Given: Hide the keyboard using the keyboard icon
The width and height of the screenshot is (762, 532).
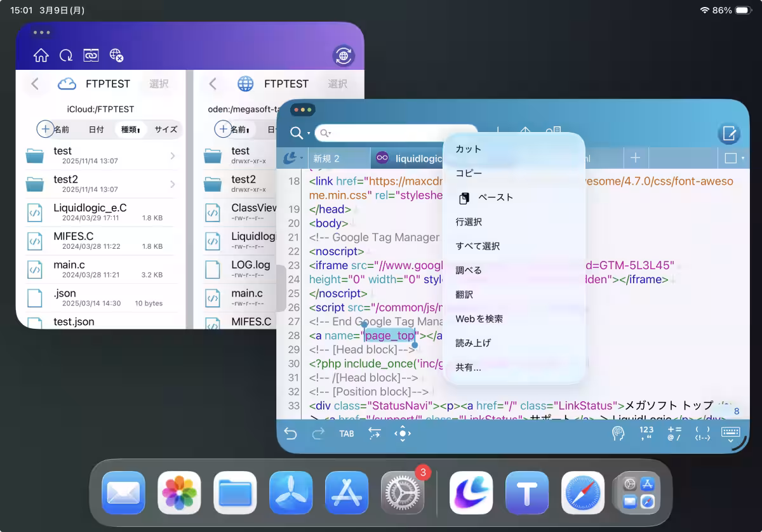Looking at the screenshot, I should (730, 434).
